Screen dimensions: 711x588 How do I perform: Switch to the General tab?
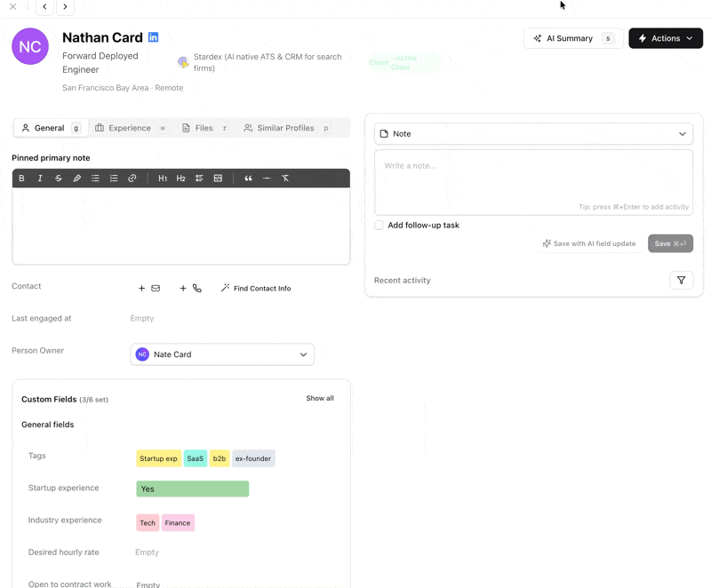51,128
